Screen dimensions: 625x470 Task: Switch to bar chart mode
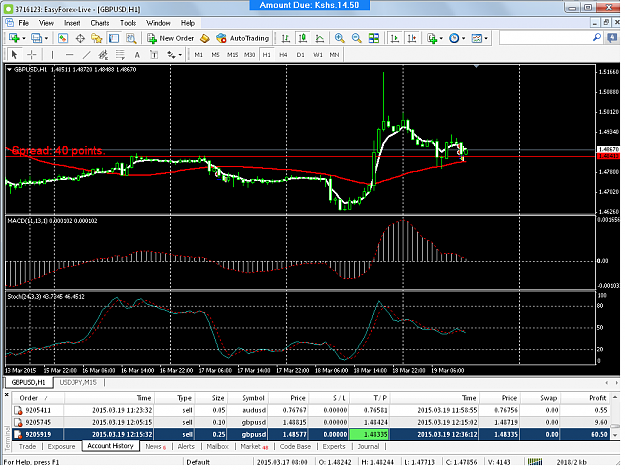285,38
